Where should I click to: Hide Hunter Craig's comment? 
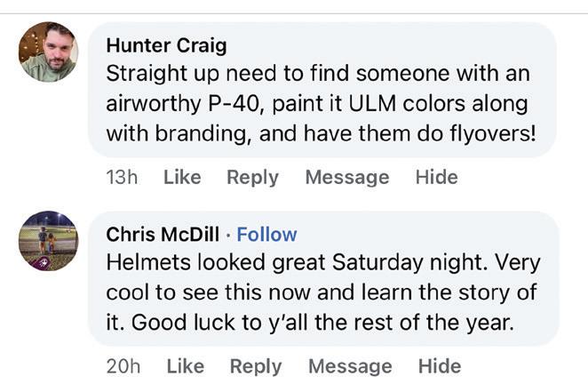pos(436,177)
